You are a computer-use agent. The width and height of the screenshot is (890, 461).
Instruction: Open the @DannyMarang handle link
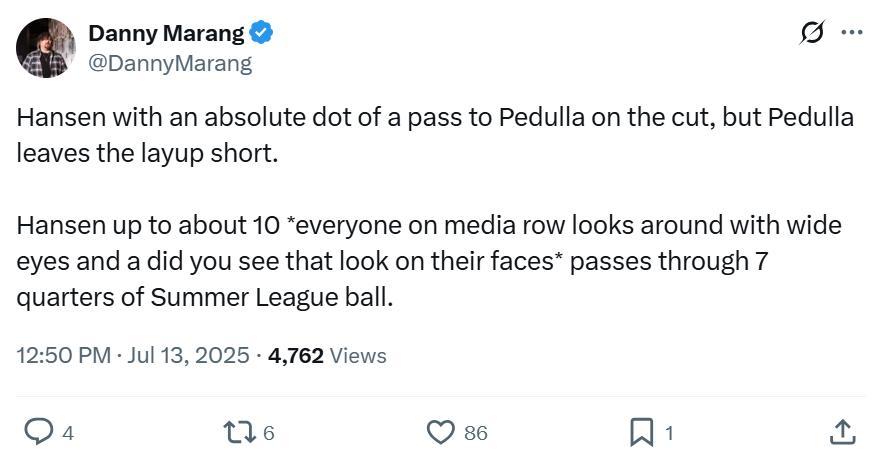(x=170, y=64)
